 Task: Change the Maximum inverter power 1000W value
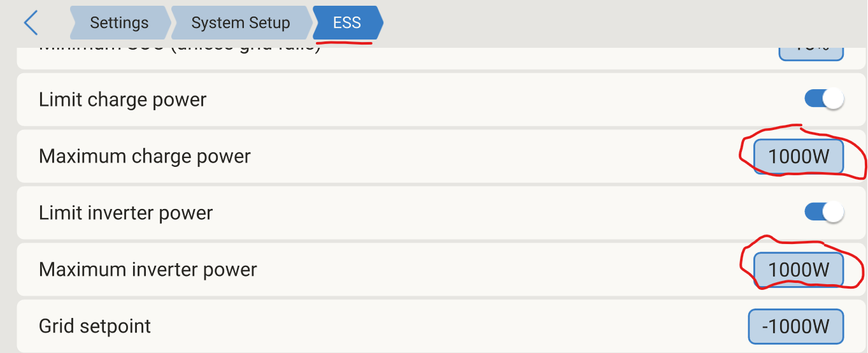click(799, 270)
